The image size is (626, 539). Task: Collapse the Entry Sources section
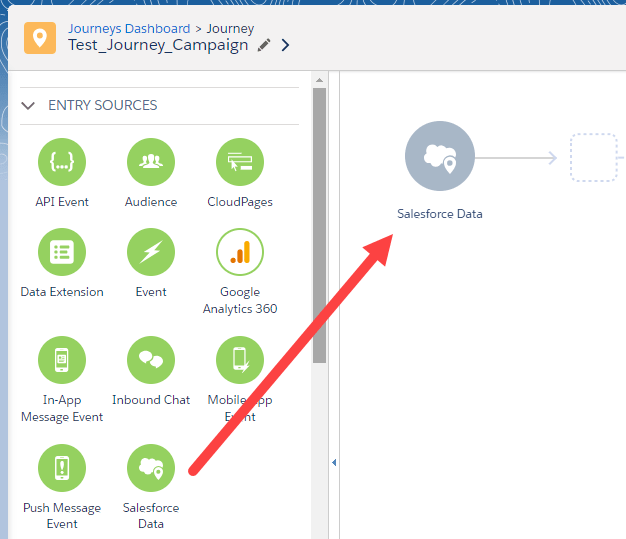point(29,105)
